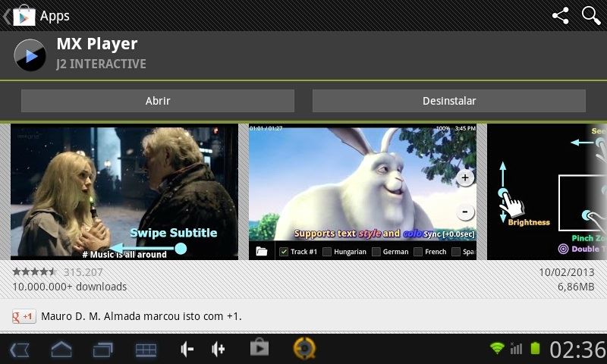Tap the Play Store bag icon
The image size is (607, 364).
[24, 15]
